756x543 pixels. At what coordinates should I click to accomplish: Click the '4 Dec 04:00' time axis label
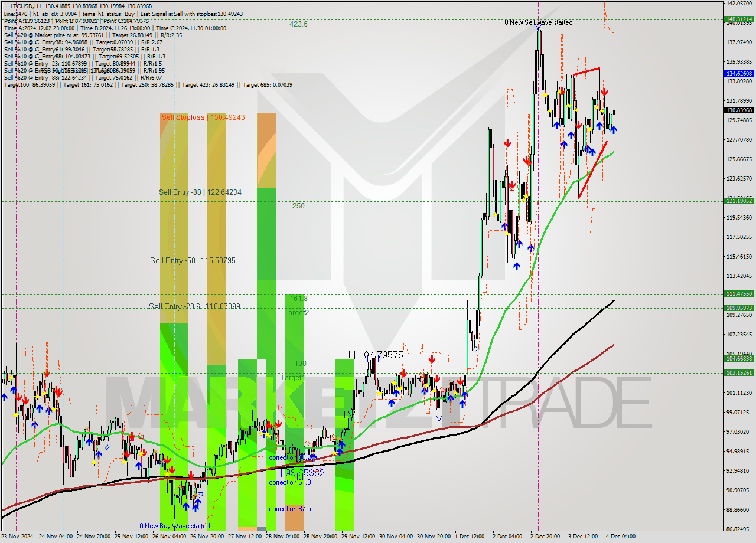click(621, 537)
